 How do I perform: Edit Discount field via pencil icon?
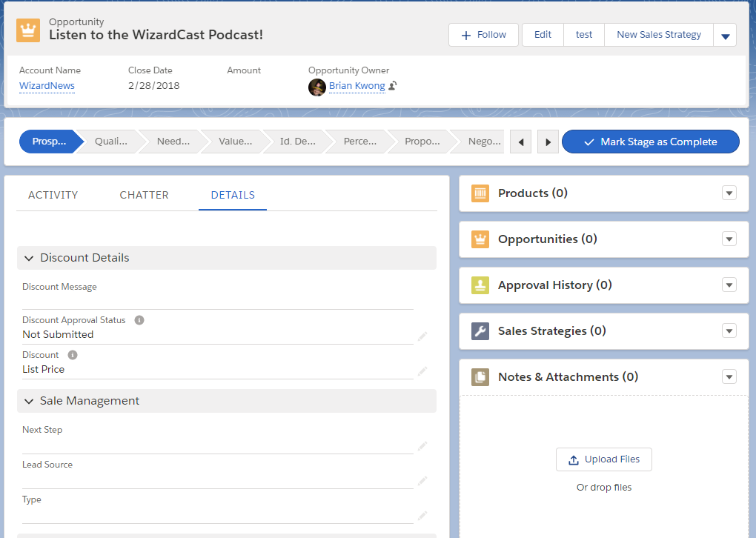[422, 371]
